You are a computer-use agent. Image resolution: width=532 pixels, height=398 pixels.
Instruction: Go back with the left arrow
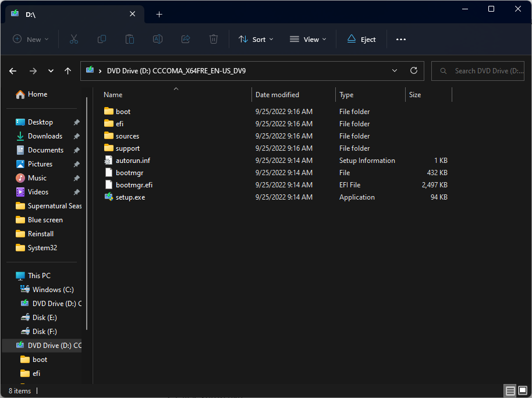(x=13, y=71)
